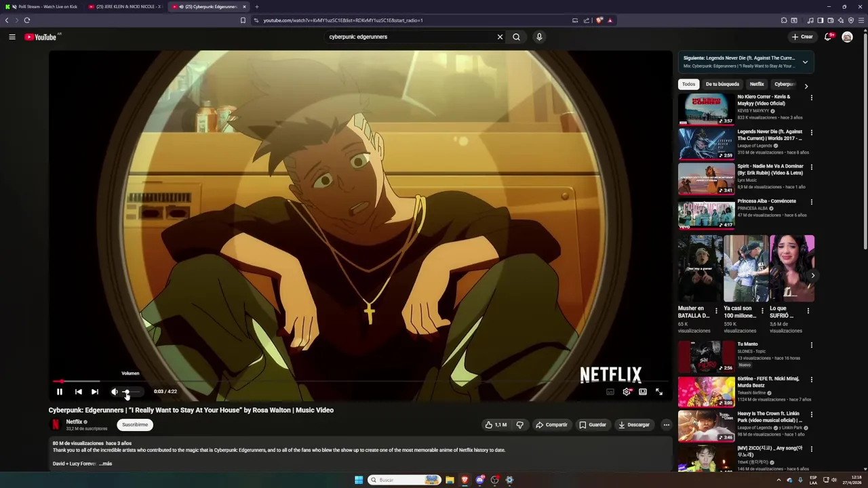This screenshot has height=488, width=868.
Task: Start voice search with the microphone
Action: click(x=539, y=37)
